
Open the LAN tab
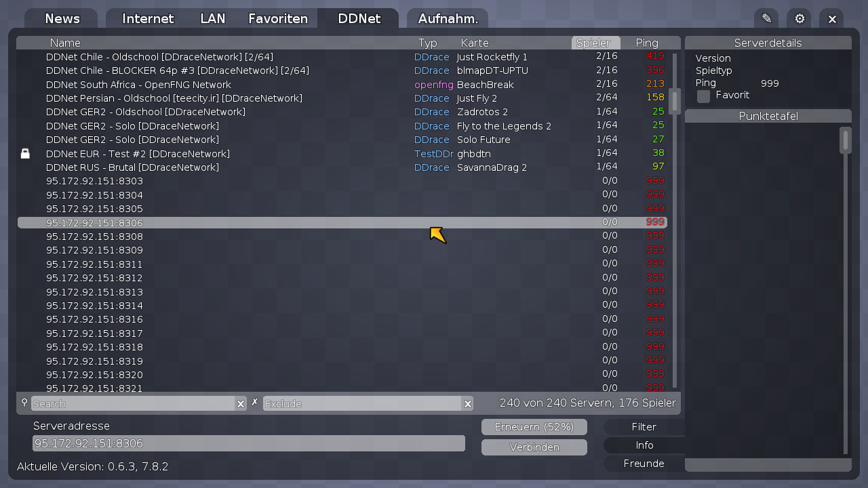tap(212, 18)
